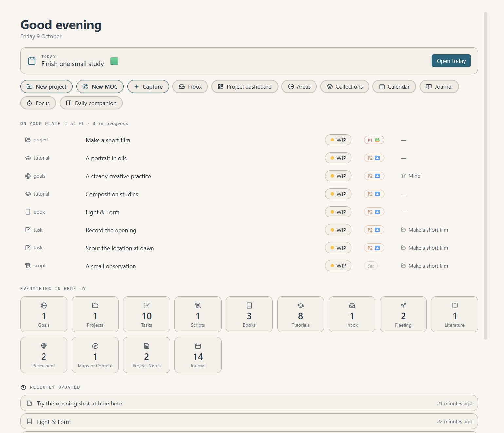
Task: Open Project dashboard
Action: pos(245,86)
